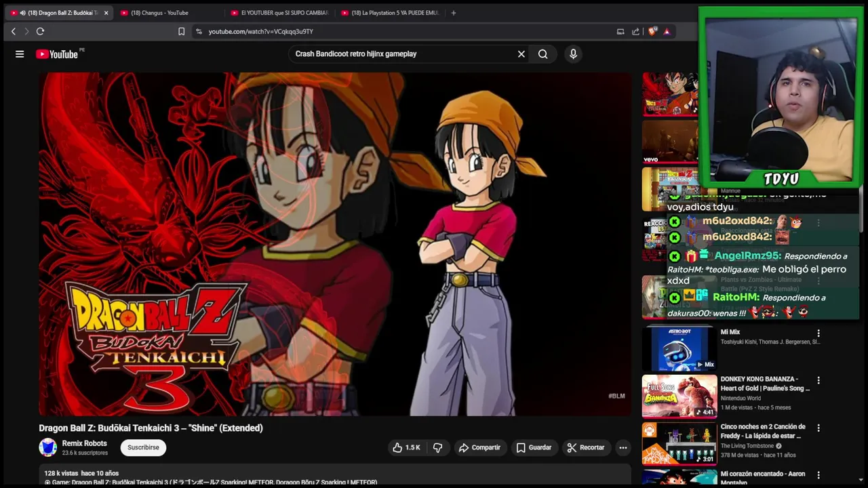Save video with Guardar button
Viewport: 868px width, 488px height.
point(534,447)
